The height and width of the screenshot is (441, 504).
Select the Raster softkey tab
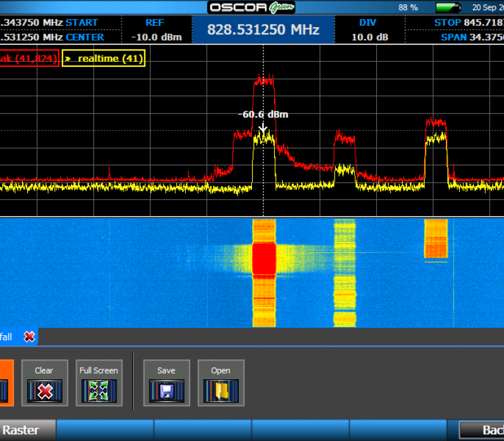25,431
